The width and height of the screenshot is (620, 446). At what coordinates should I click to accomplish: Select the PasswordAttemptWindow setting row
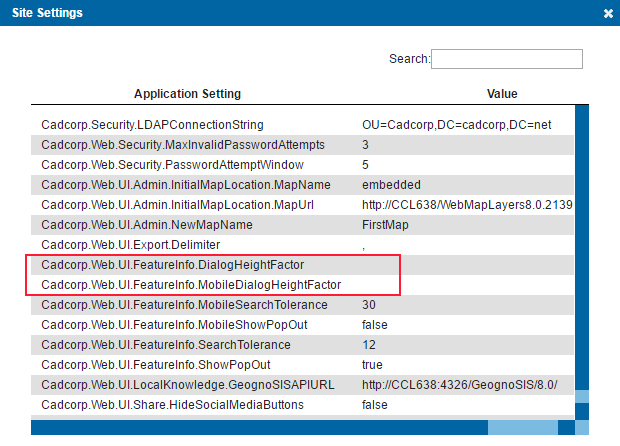click(x=158, y=165)
